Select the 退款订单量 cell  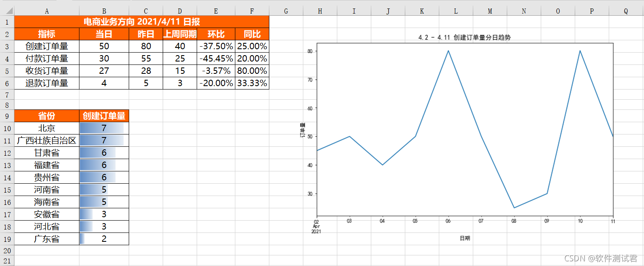point(47,83)
